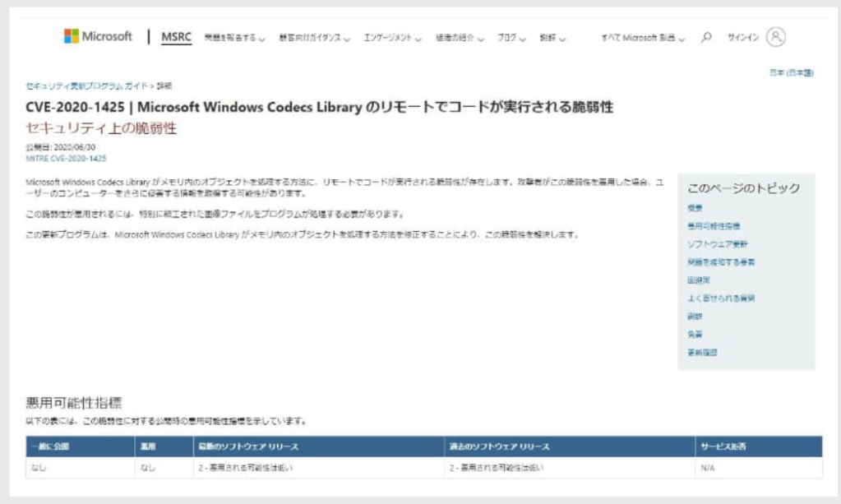Click the sign-in account avatar icon
This screenshot has height=504, width=841.
(775, 37)
